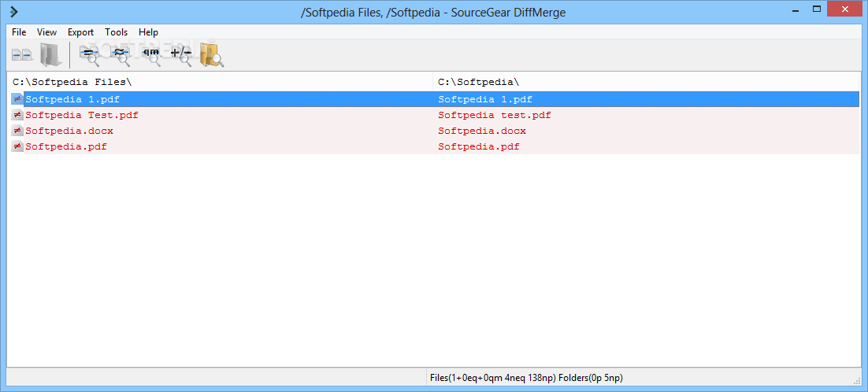Viewport: 868px width, 392px height.
Task: Minimize the DiffMerge window
Action: click(x=796, y=10)
